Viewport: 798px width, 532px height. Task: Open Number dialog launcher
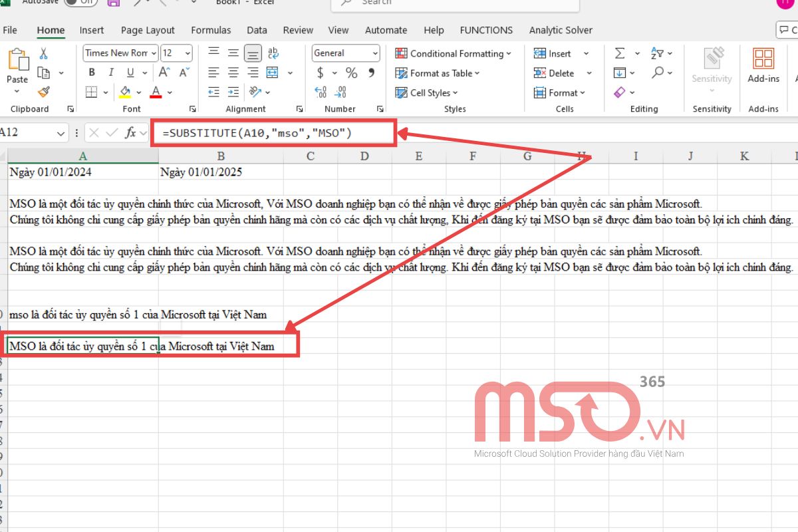click(x=380, y=108)
